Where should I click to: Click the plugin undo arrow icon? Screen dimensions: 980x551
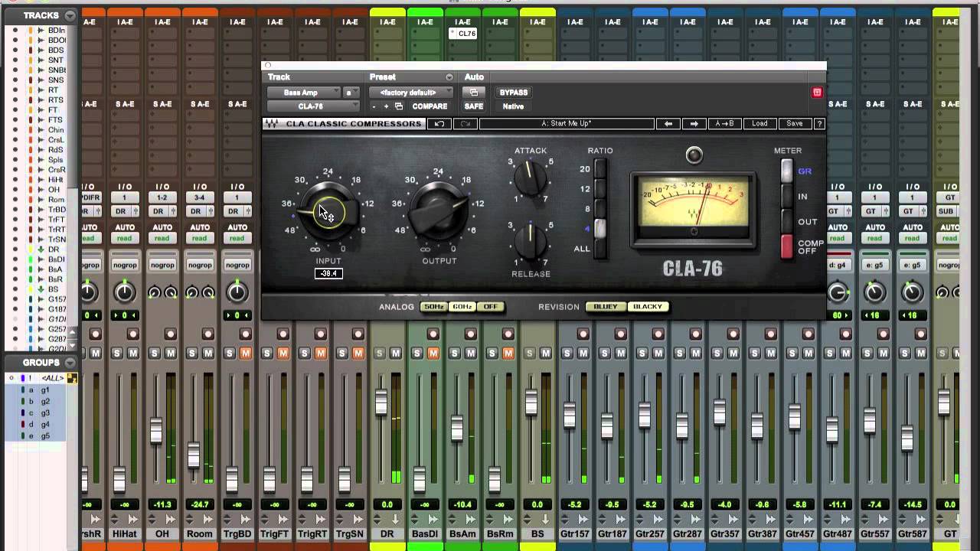439,123
